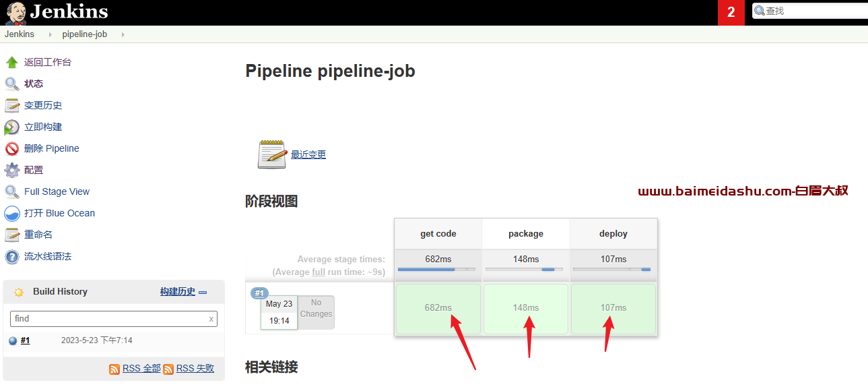Open Full Stage View link
The image size is (868, 391).
pos(57,191)
